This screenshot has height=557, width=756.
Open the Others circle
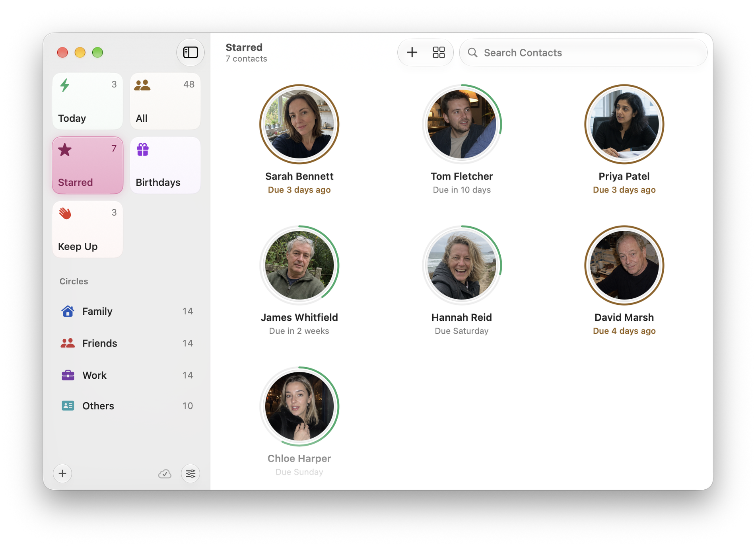tap(126, 406)
